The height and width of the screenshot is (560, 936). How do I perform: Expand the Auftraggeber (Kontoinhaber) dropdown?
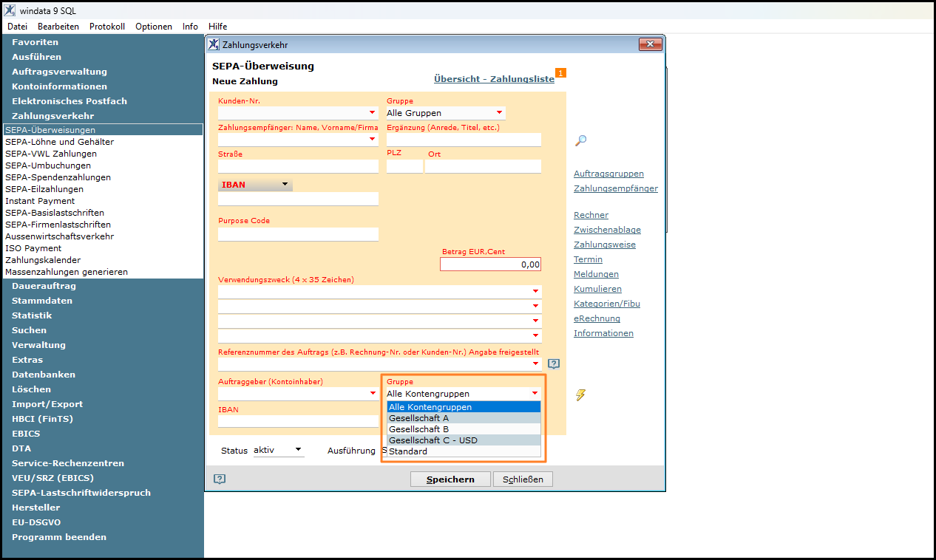tap(373, 394)
